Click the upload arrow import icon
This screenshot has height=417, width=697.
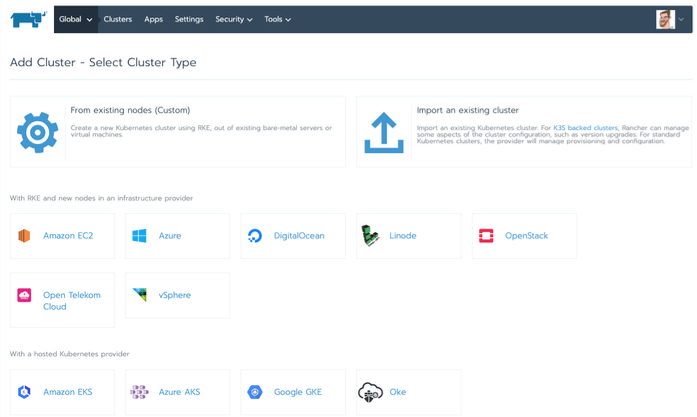384,132
